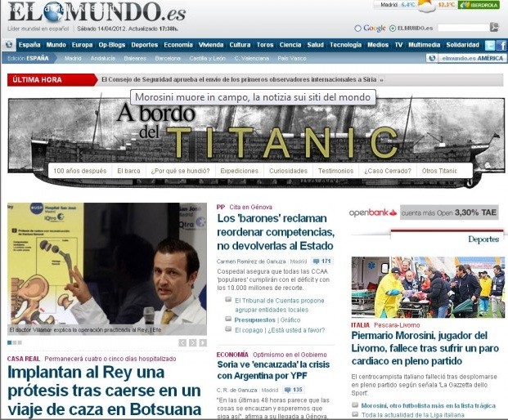Viewport: 508px width, 420px height.
Task: Open the comment bubble showing 135
Action: (293, 390)
